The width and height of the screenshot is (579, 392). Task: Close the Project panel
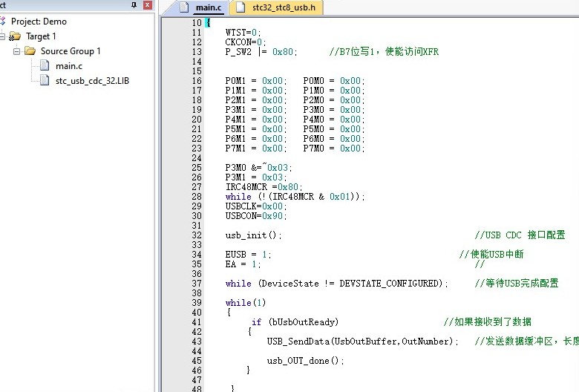point(147,4)
